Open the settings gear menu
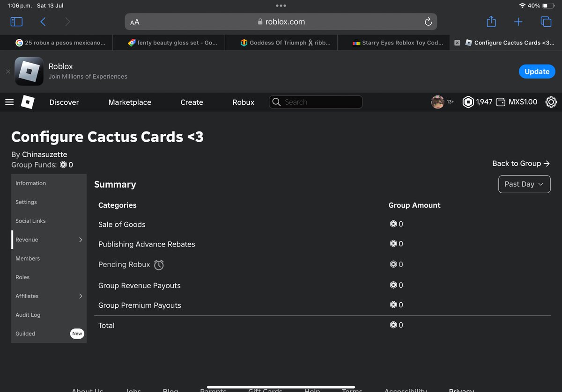This screenshot has width=562, height=392. tap(551, 102)
